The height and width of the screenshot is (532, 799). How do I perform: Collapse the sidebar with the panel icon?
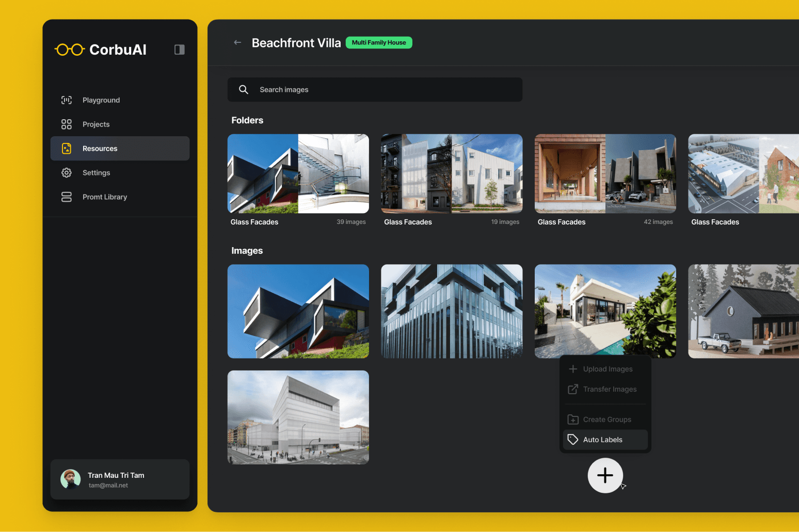179,49
